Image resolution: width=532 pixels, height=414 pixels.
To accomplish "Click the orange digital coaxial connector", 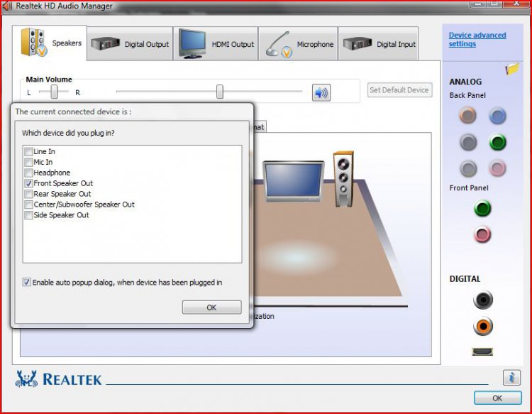I will [x=482, y=326].
